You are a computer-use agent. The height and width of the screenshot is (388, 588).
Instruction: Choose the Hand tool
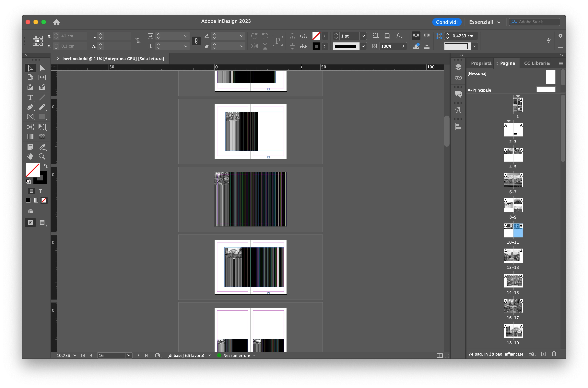point(30,156)
